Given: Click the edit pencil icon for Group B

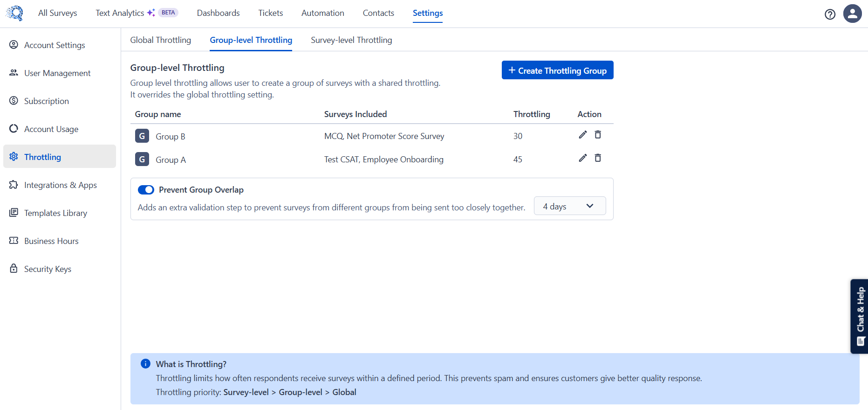Looking at the screenshot, I should pyautogui.click(x=582, y=135).
